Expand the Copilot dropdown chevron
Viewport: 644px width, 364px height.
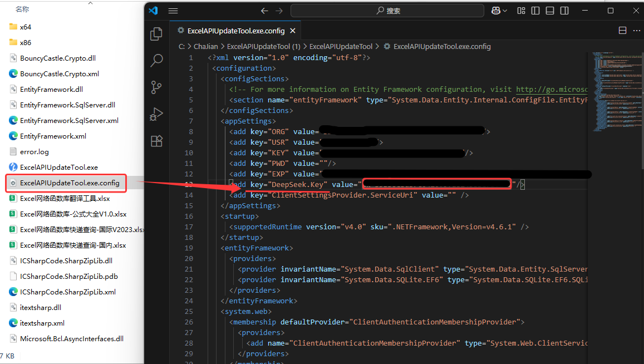tap(505, 11)
